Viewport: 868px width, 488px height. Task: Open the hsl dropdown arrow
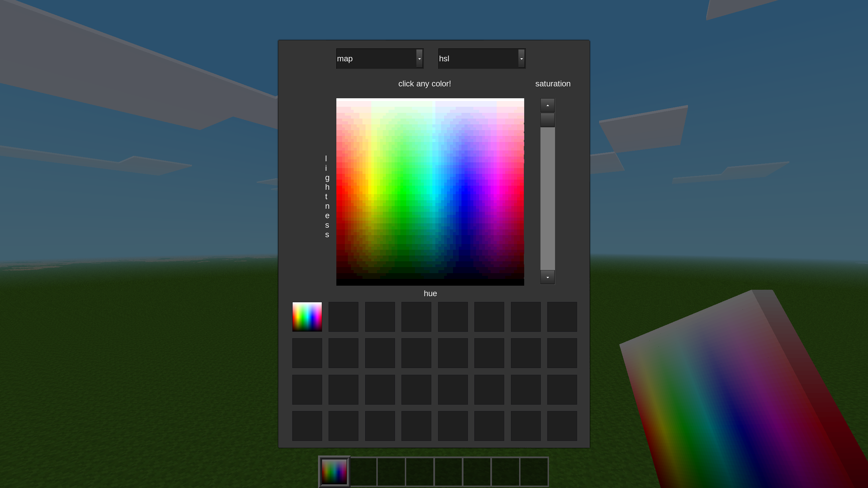[x=521, y=59]
